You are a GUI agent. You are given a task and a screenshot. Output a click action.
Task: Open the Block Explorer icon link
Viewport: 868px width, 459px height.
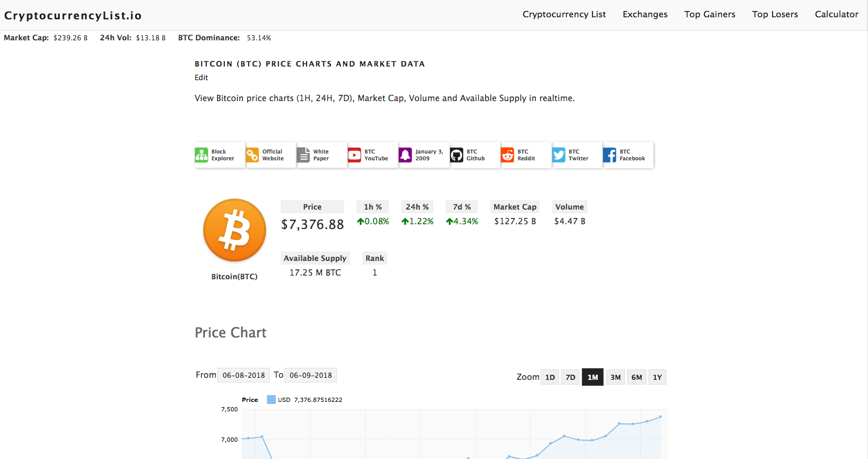pyautogui.click(x=201, y=155)
